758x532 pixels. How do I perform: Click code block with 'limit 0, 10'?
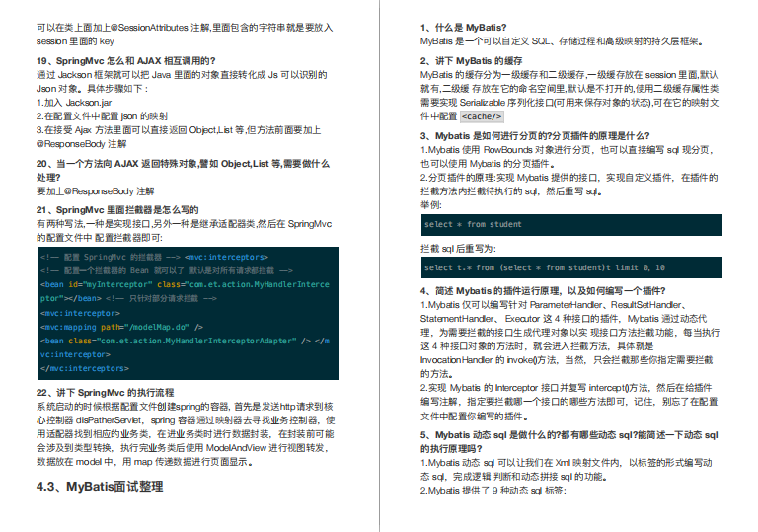571,267
